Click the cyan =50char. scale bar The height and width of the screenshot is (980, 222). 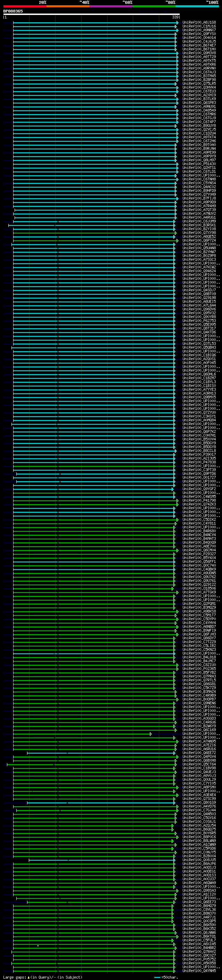(157, 977)
